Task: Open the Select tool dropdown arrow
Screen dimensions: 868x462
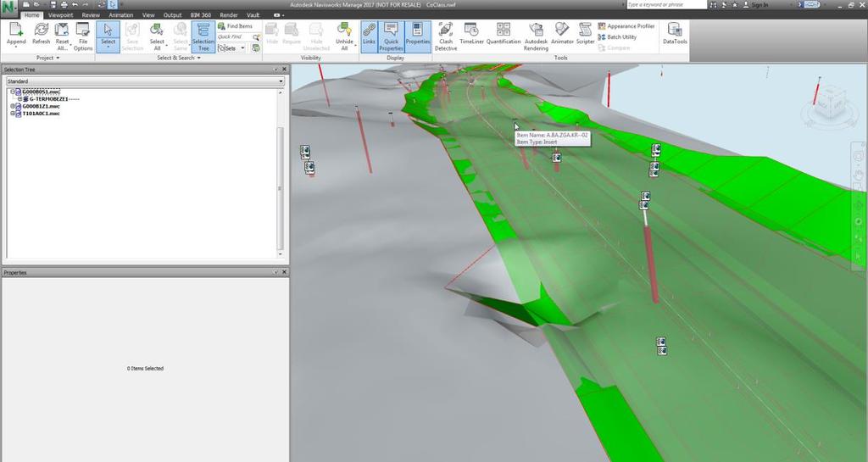Action: coord(108,47)
